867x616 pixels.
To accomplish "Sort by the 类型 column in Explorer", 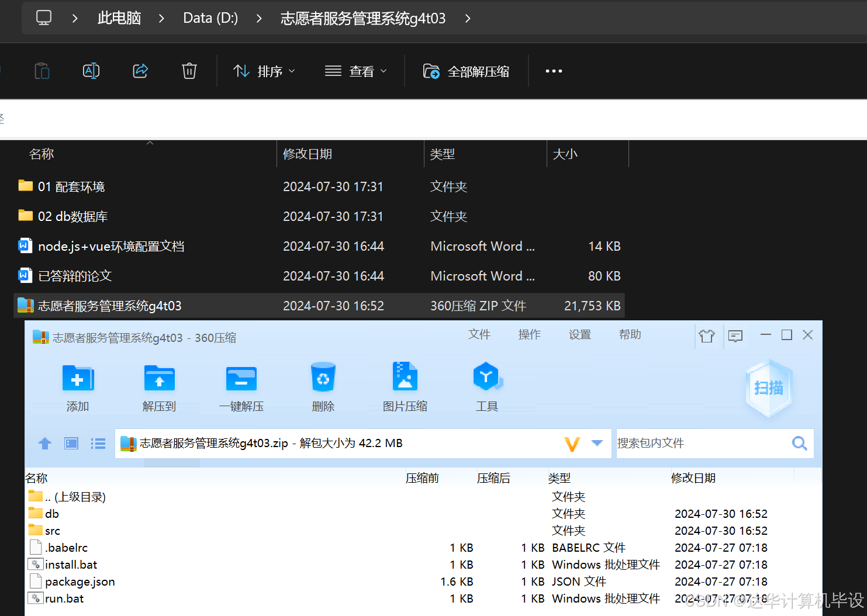I will [x=443, y=154].
